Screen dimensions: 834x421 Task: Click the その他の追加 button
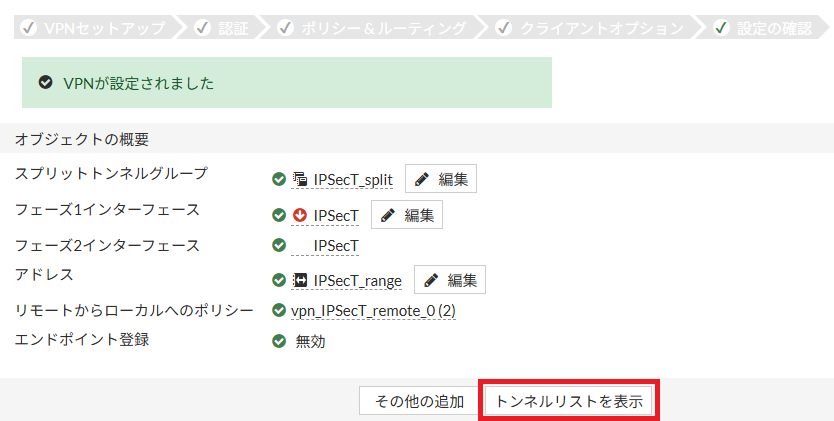tap(420, 400)
